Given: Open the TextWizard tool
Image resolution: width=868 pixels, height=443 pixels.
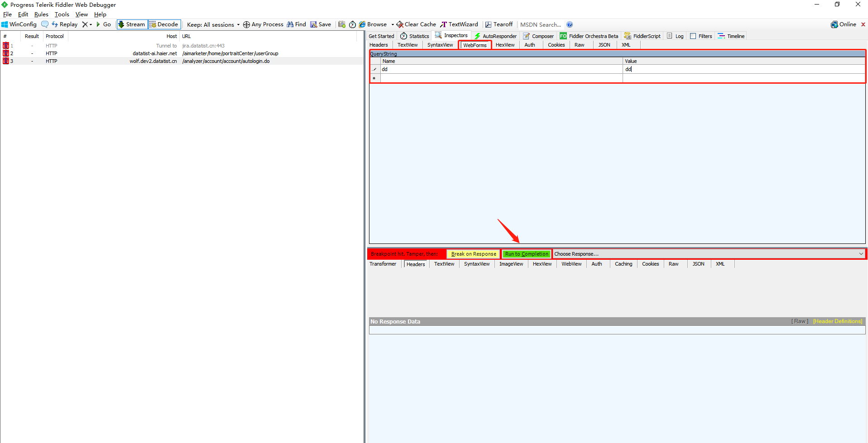Looking at the screenshot, I should coord(459,24).
